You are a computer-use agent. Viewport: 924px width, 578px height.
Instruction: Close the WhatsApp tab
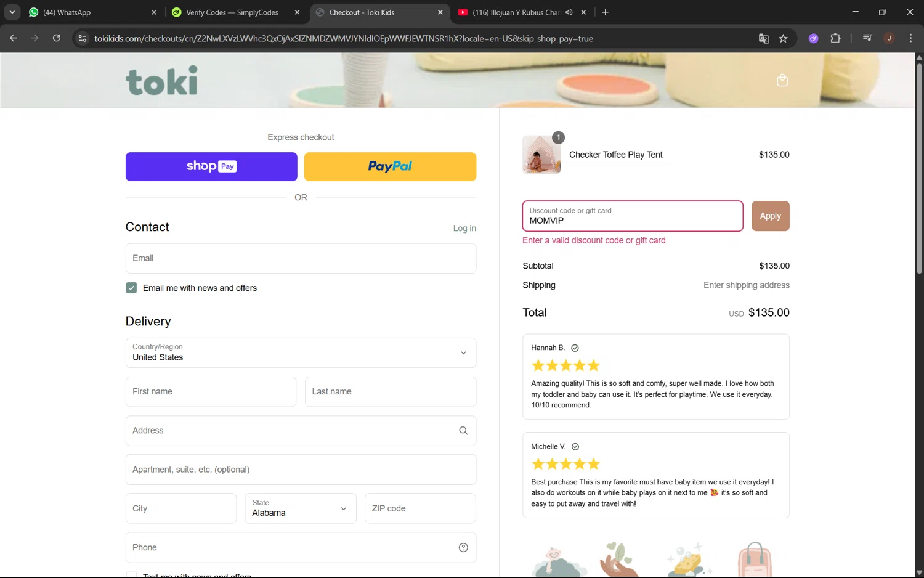coord(154,12)
